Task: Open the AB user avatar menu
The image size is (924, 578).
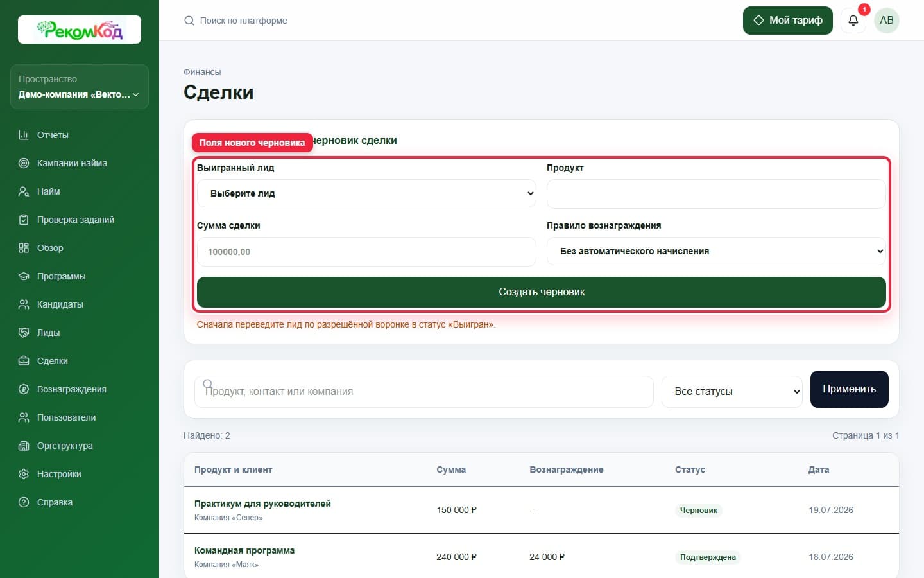Action: tap(887, 21)
